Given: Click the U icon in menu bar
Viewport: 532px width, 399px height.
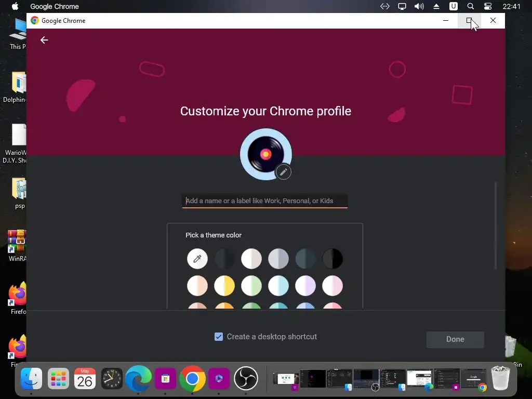Looking at the screenshot, I should [x=453, y=6].
